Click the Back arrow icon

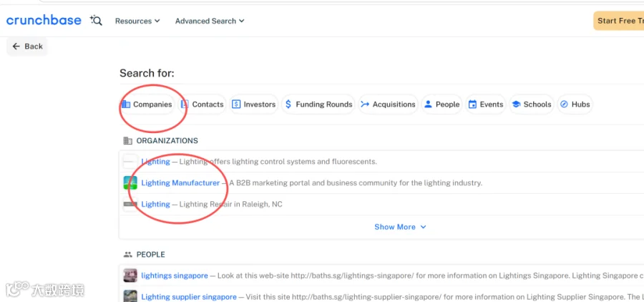[16, 47]
